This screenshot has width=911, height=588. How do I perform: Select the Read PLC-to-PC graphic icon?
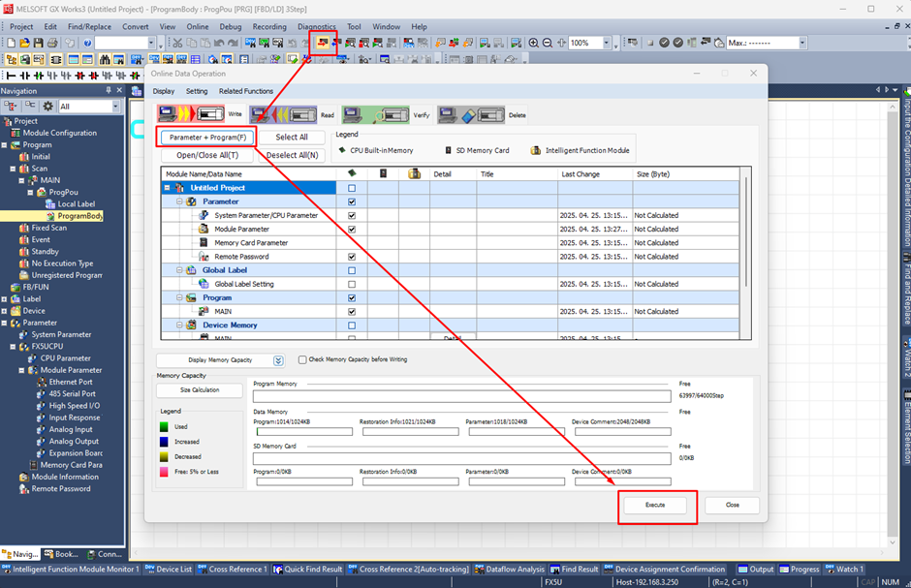click(x=284, y=114)
